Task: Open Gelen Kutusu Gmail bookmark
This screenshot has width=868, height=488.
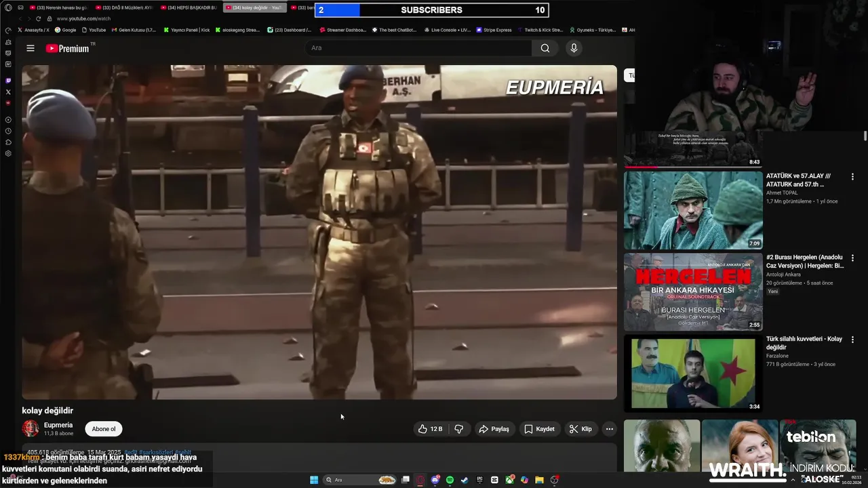Action: (134, 30)
